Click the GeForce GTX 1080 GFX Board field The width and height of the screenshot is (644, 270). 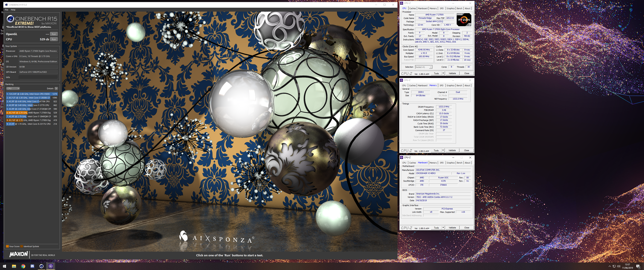tap(38, 72)
